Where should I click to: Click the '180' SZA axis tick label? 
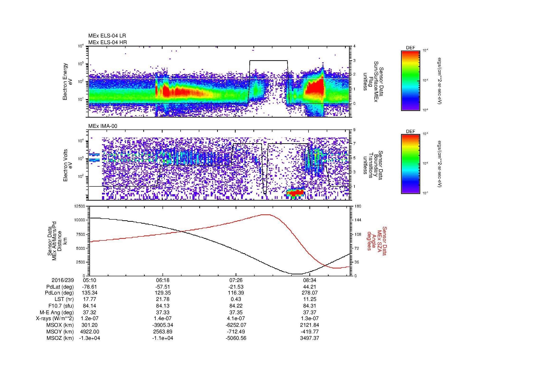pyautogui.click(x=358, y=206)
